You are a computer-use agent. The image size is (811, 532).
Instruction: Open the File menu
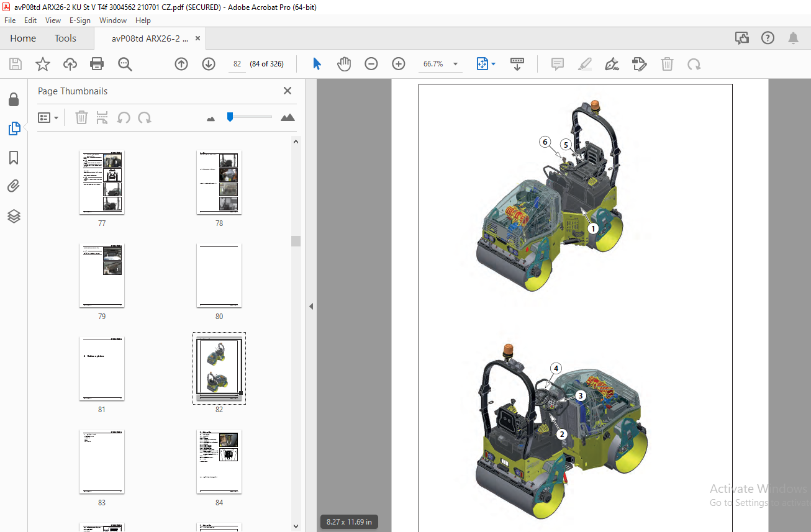[10, 20]
